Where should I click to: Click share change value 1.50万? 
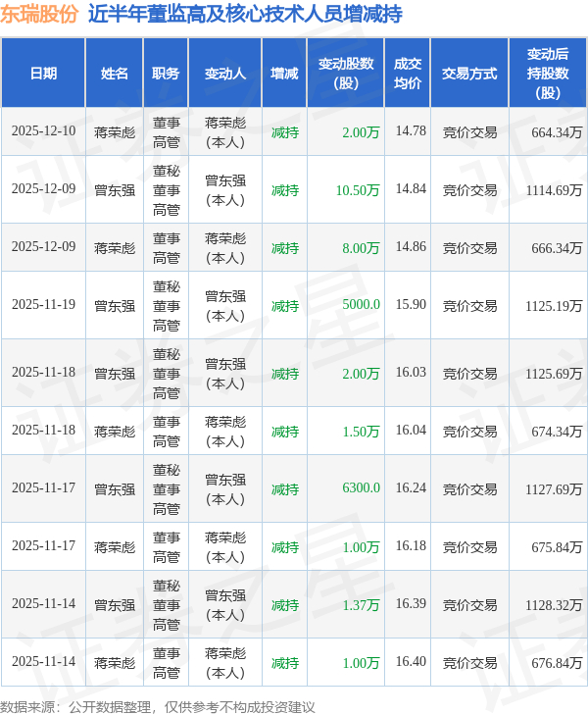pyautogui.click(x=361, y=432)
